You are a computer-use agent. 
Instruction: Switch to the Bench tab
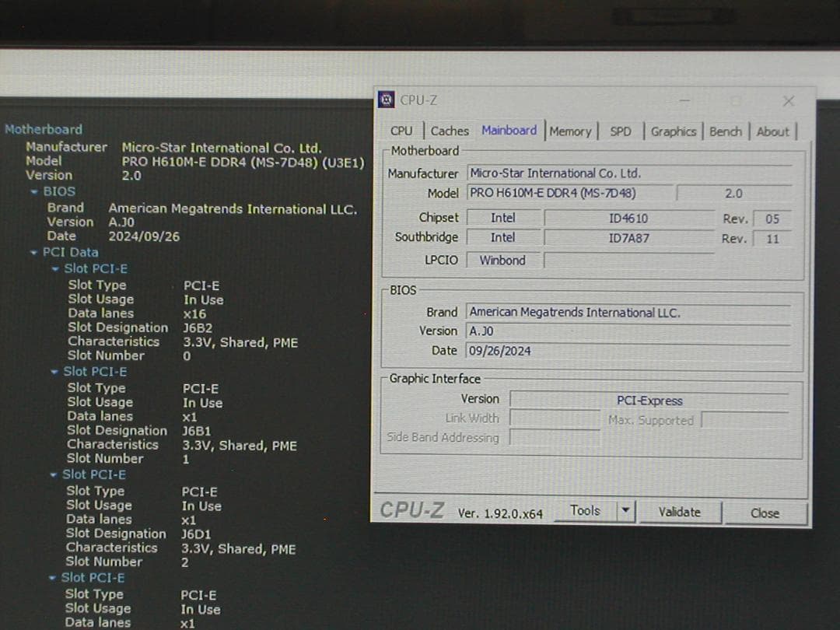tap(725, 131)
